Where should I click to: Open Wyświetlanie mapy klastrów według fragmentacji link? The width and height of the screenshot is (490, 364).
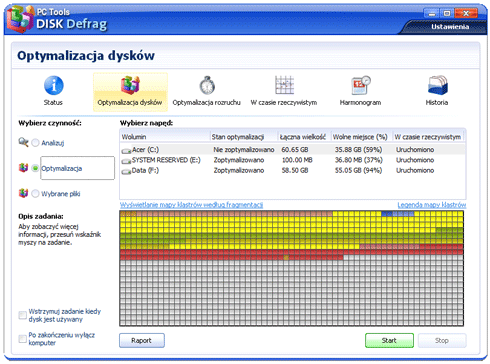[x=191, y=205]
